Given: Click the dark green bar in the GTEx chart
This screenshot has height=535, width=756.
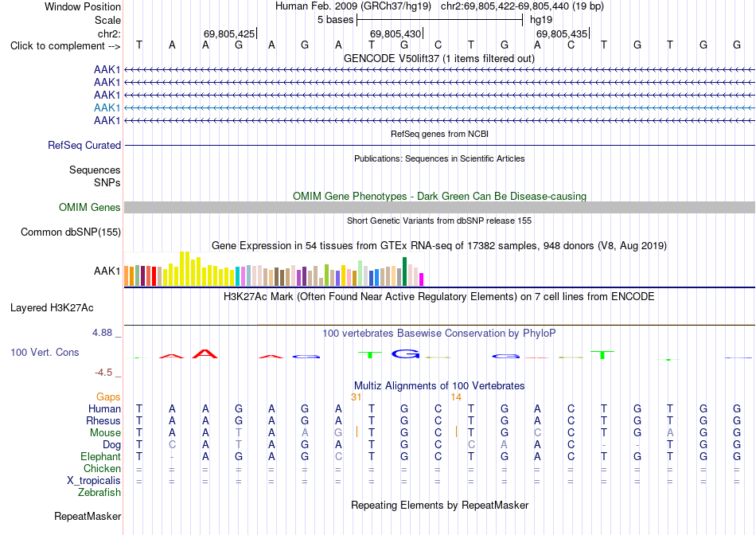Looking at the screenshot, I should pyautogui.click(x=404, y=271).
